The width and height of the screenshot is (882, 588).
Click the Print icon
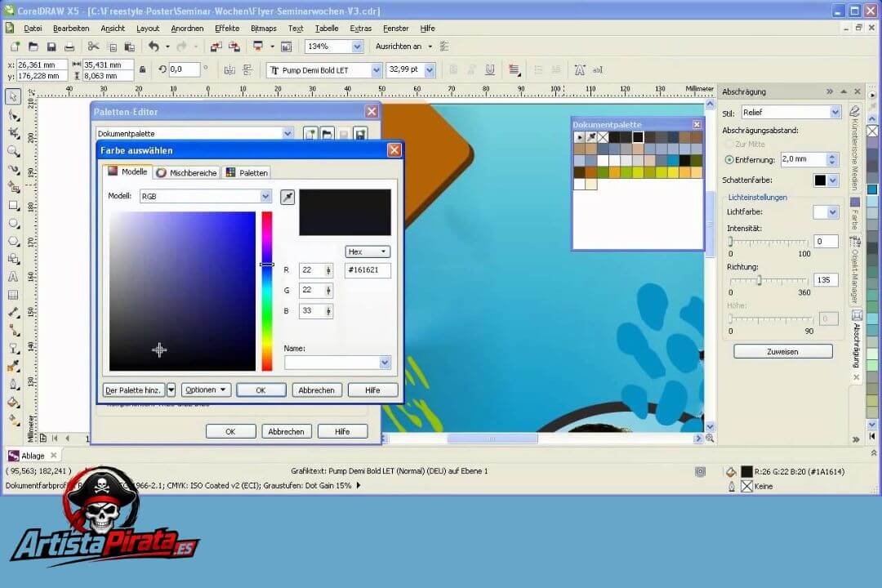pos(69,47)
